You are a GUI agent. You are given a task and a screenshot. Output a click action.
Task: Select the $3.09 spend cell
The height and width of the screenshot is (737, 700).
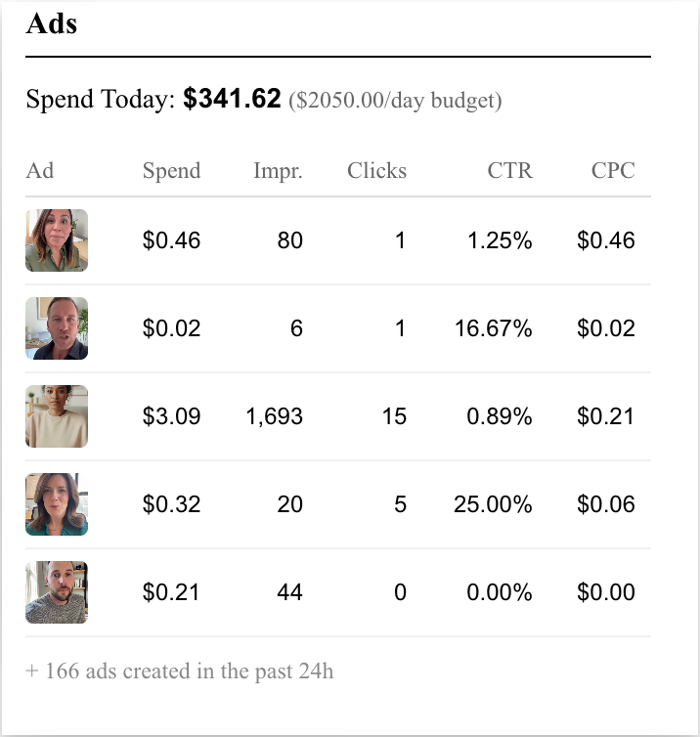point(172,416)
